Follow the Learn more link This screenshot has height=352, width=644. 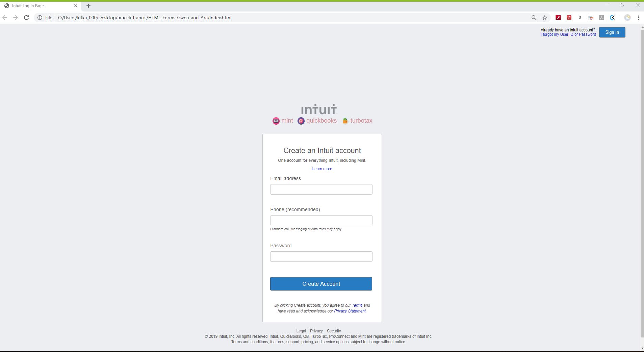322,169
